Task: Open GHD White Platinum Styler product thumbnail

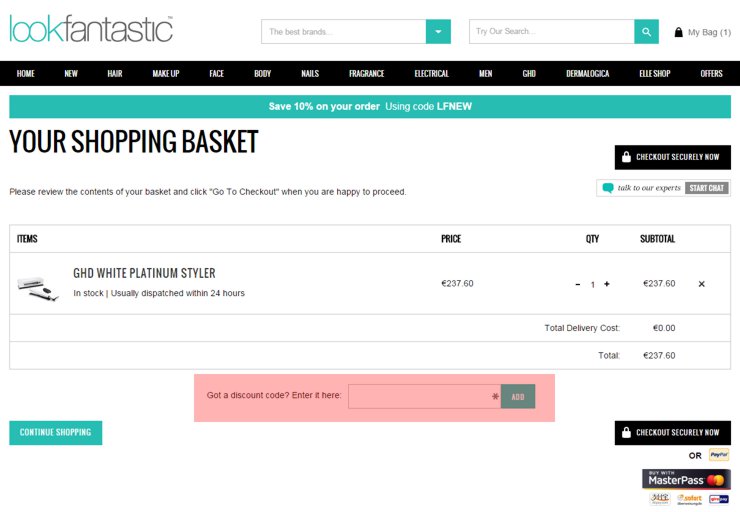Action: click(38, 288)
